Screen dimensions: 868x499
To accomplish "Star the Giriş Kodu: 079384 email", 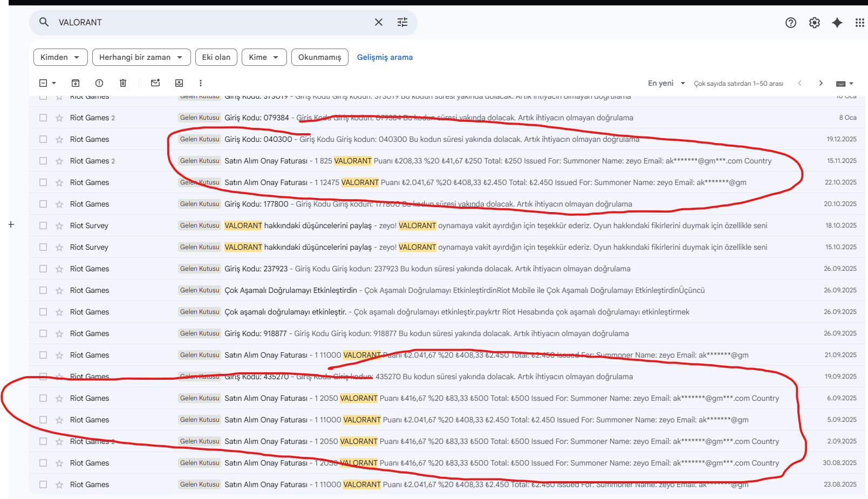I will click(x=59, y=118).
